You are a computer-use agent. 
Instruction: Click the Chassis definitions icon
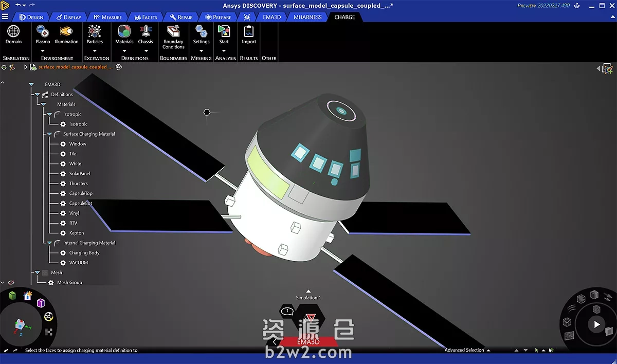click(x=146, y=34)
